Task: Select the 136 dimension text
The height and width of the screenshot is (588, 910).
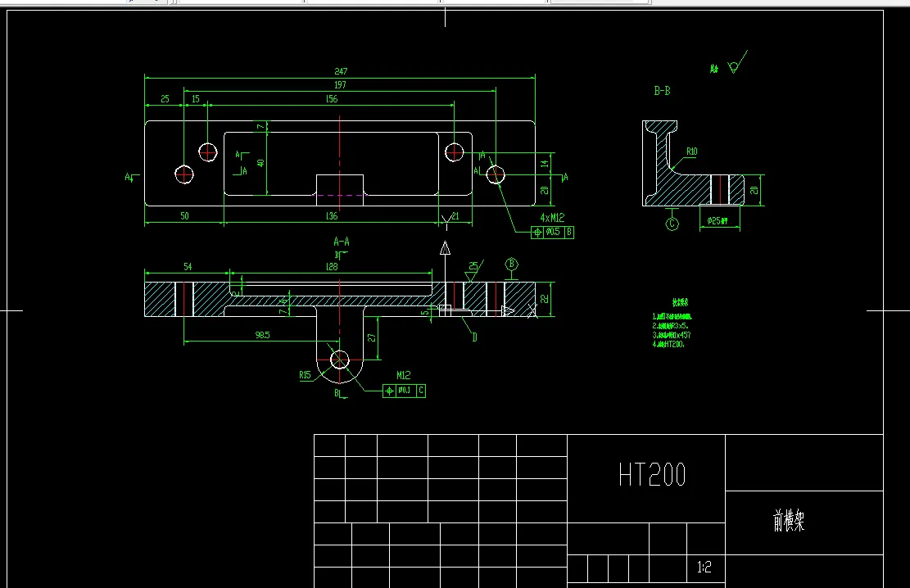Action: 332,216
